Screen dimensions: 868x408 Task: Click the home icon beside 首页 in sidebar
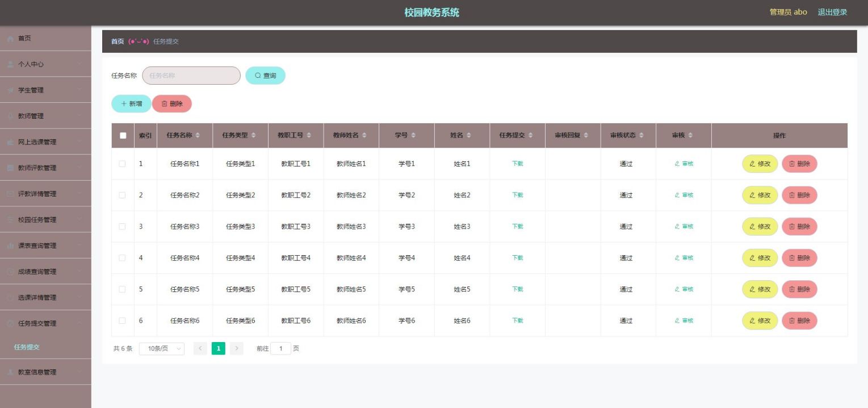[x=10, y=39]
